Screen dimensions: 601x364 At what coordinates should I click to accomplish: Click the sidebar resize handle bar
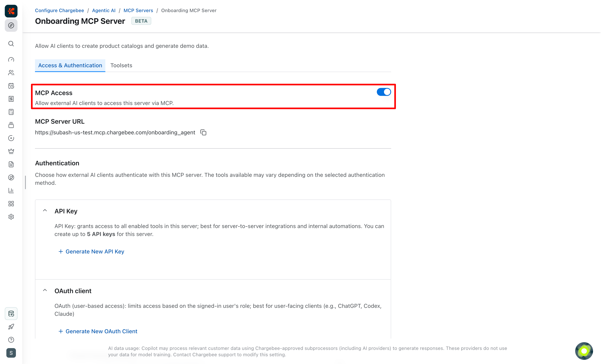[25, 182]
